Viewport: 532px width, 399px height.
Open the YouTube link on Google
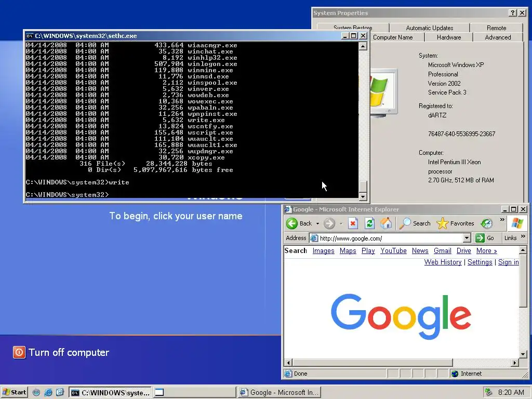point(393,250)
